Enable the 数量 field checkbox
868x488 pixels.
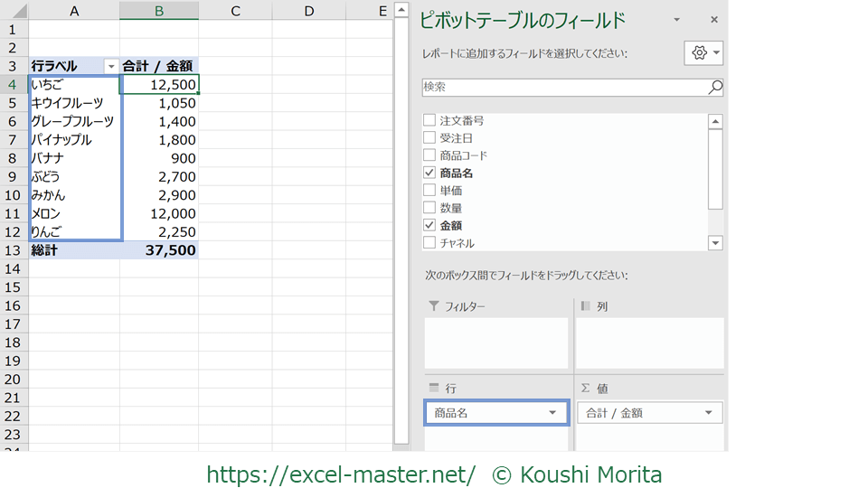tap(429, 208)
